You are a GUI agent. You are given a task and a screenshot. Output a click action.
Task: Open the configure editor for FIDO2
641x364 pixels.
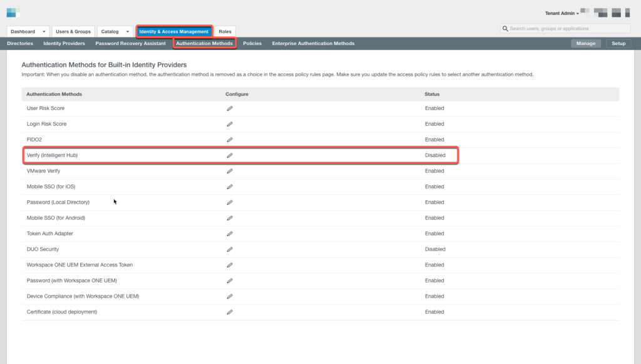tap(230, 139)
